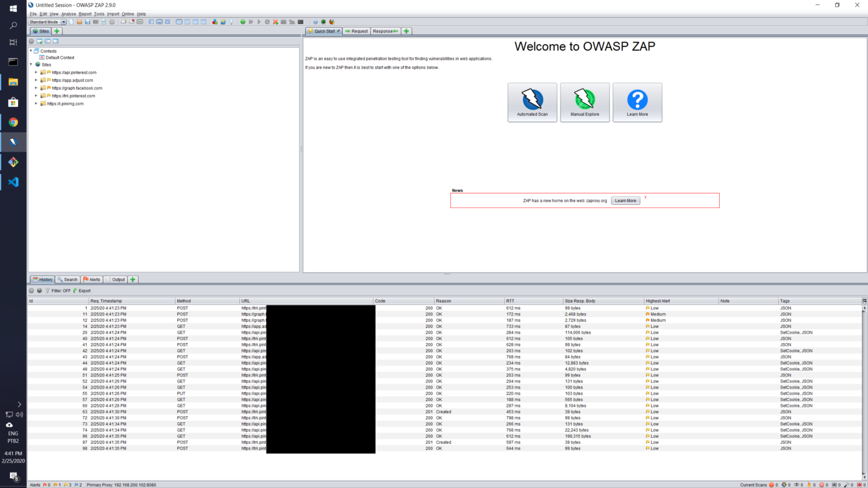Open Visual Studio Code from the taskbar

point(13,182)
